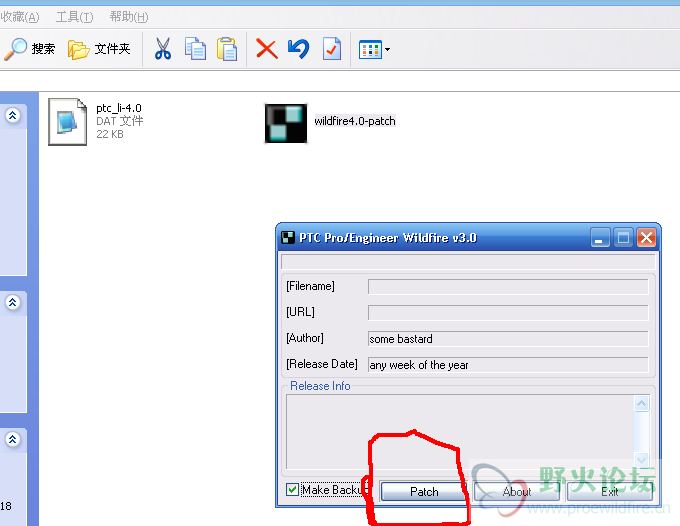Click the [Release Date] field
Image resolution: width=680 pixels, height=526 pixels.
[508, 365]
